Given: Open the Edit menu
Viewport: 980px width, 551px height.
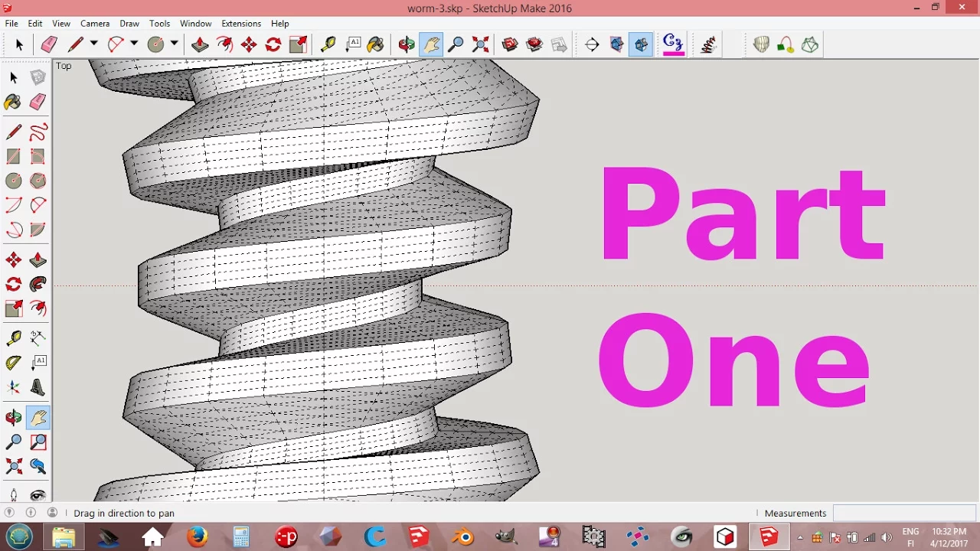Looking at the screenshot, I should 35,24.
